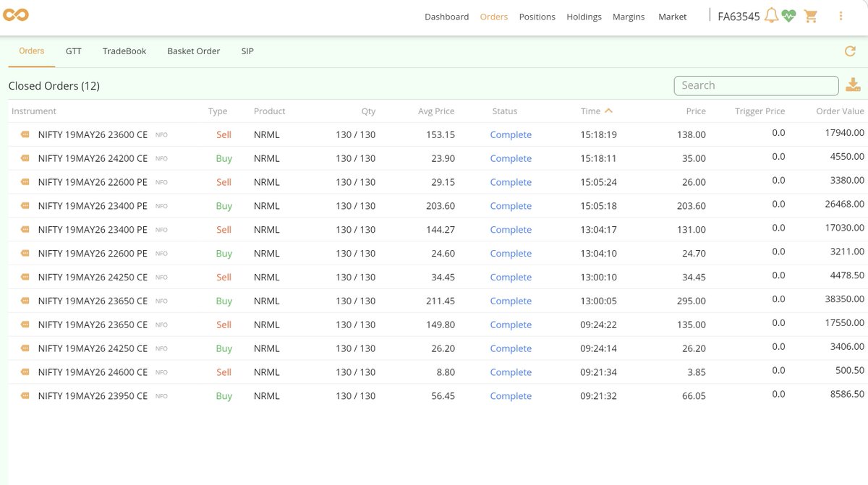Switch to the TradeBook tab
The height and width of the screenshot is (485, 868).
[x=124, y=51]
